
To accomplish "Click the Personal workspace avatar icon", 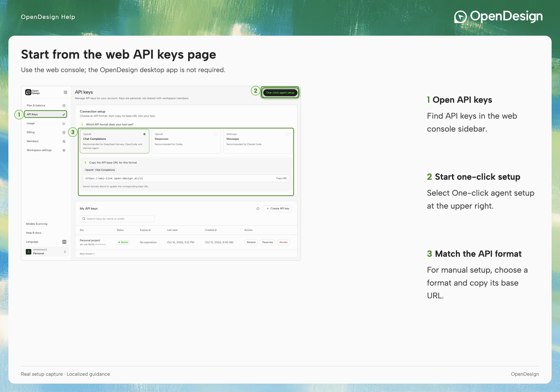I will (29, 252).
